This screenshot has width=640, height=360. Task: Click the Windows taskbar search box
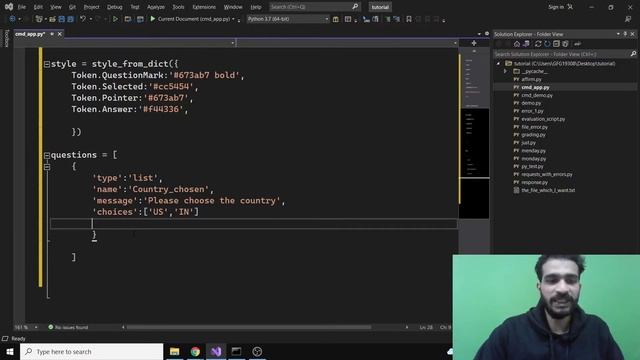tap(91, 351)
